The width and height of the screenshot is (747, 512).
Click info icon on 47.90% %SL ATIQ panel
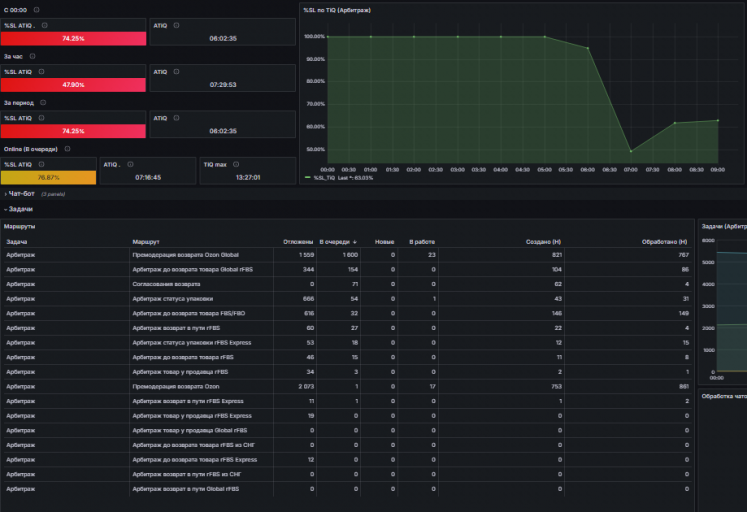click(41, 71)
